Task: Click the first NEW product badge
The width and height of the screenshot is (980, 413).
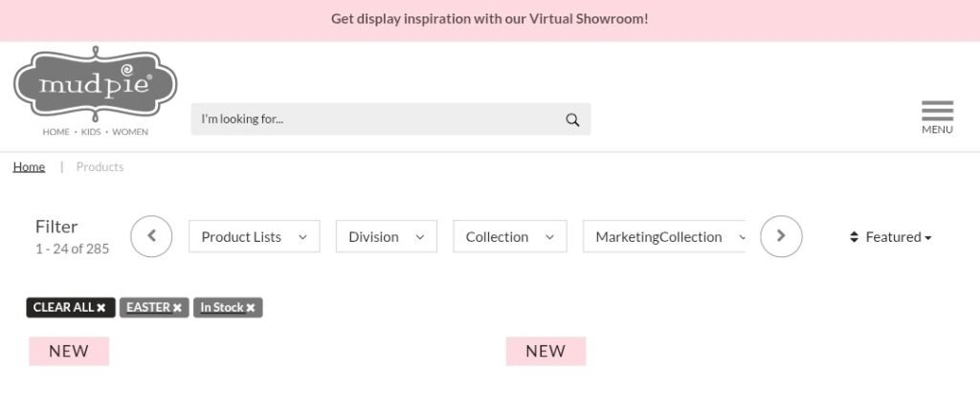Action: (69, 351)
